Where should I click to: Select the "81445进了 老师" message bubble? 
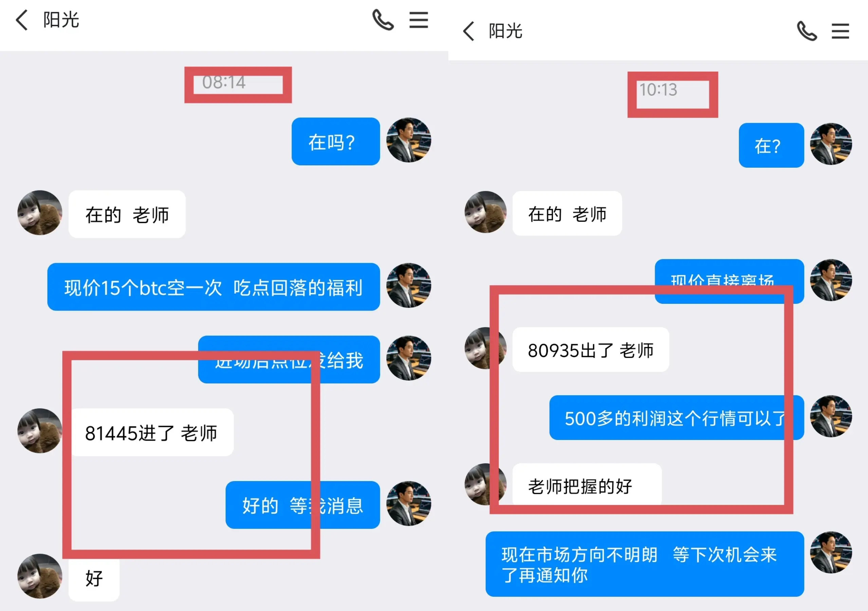pos(151,432)
